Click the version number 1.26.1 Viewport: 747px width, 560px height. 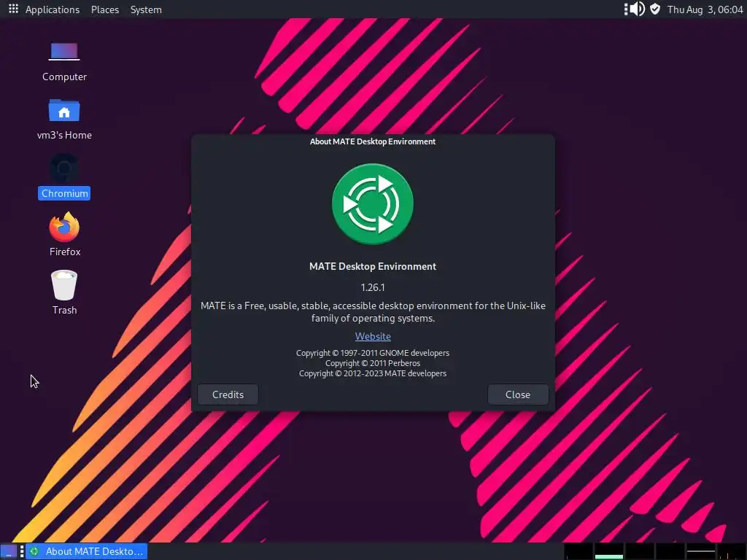click(x=373, y=287)
